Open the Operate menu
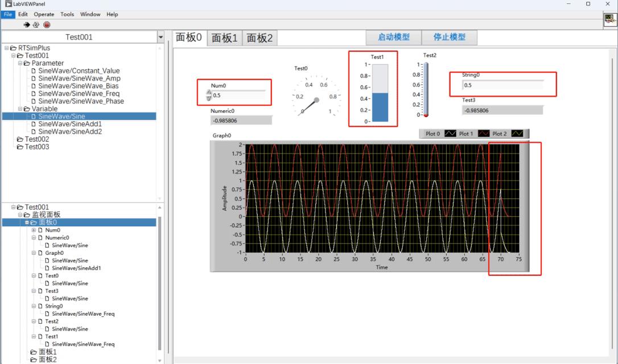Viewport: 618px width, 364px height. [x=44, y=14]
